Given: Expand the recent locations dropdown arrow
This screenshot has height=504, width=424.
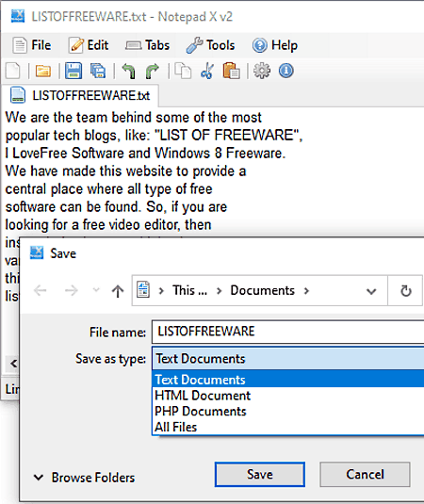Looking at the screenshot, I should pos(96,290).
